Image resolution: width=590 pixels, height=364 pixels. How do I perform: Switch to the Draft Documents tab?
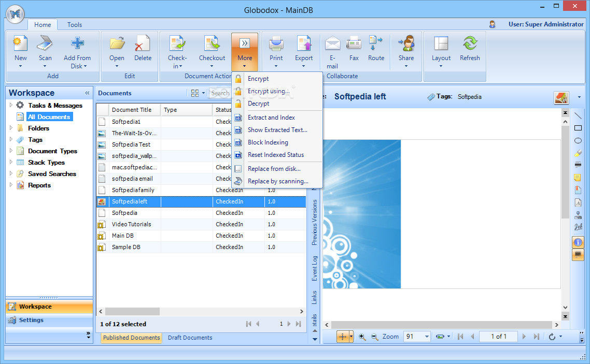190,337
